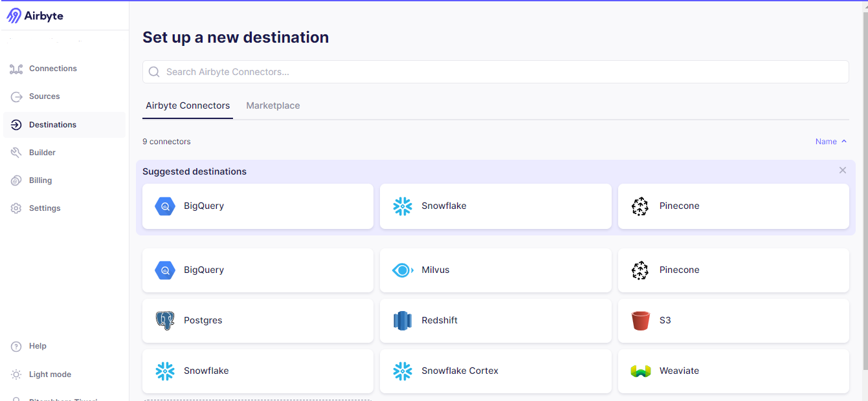Open Connections icon in sidebar
868x401 pixels.
(16, 69)
